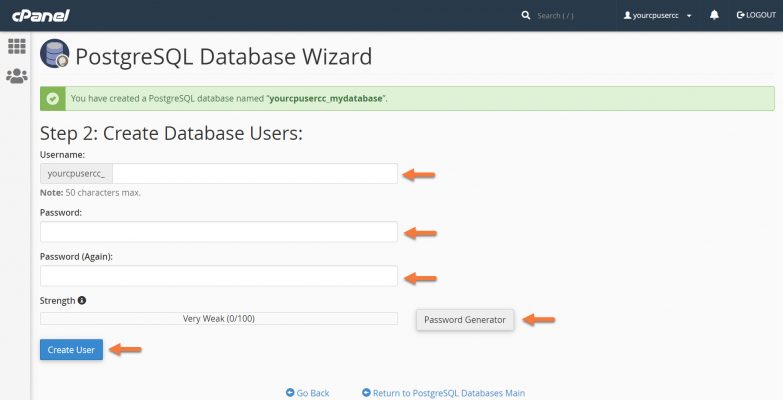
Task: Click into the Password field
Action: pyautogui.click(x=219, y=232)
